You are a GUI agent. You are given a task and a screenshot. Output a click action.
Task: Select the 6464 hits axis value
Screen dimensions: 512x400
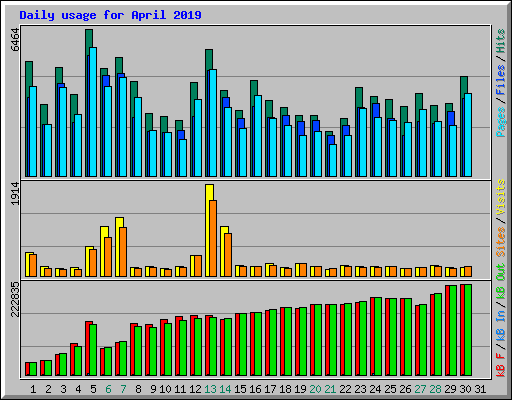point(15,40)
